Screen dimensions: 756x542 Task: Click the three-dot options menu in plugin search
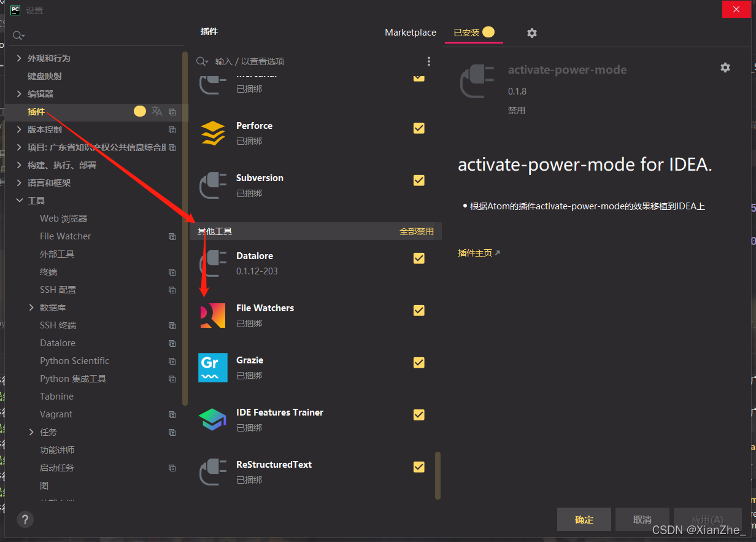(x=429, y=61)
